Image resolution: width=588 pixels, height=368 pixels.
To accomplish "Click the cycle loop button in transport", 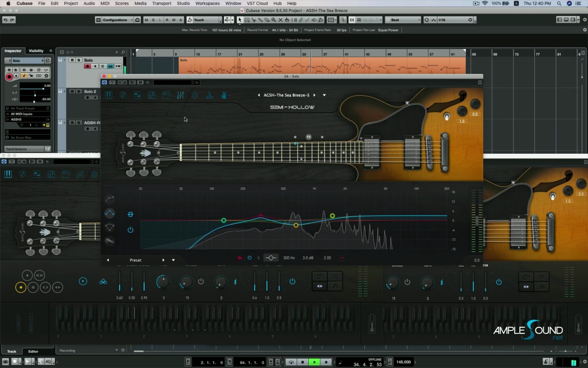I will (x=291, y=362).
